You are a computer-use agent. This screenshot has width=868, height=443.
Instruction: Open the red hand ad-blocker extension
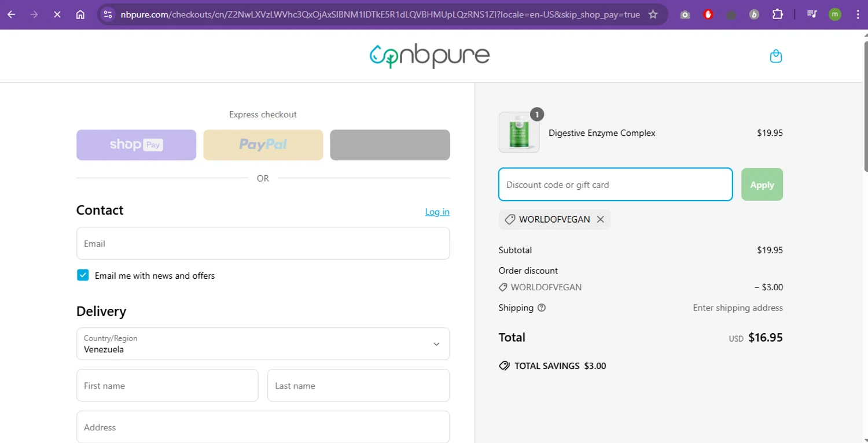[x=708, y=14]
